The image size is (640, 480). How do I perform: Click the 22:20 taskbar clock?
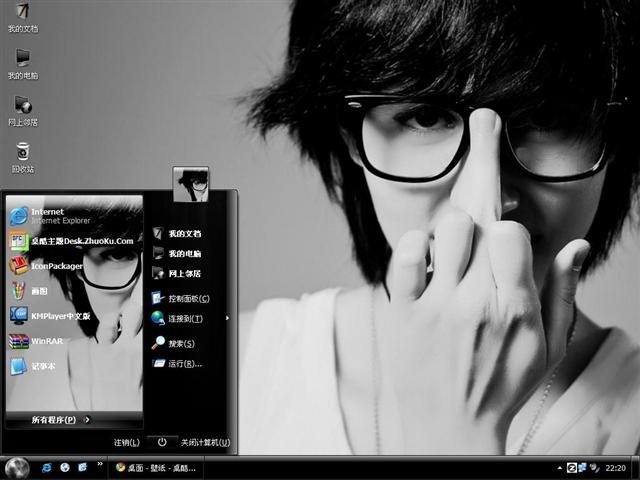point(616,468)
